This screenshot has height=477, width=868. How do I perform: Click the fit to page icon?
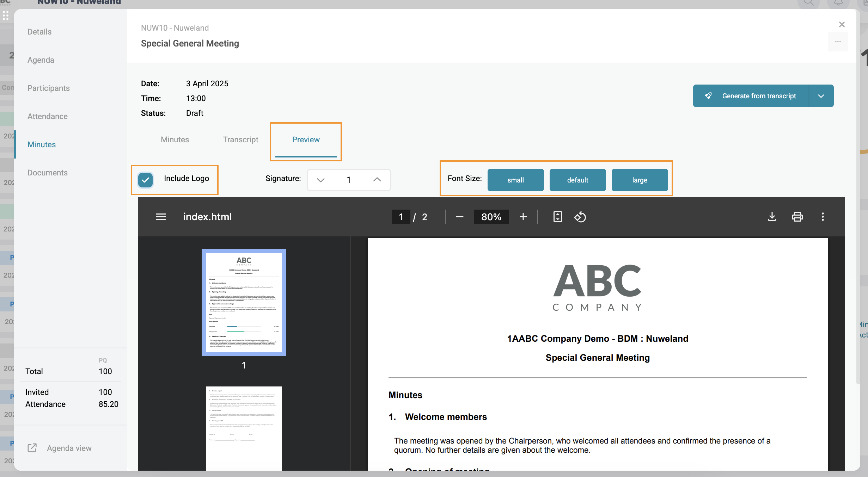(557, 217)
